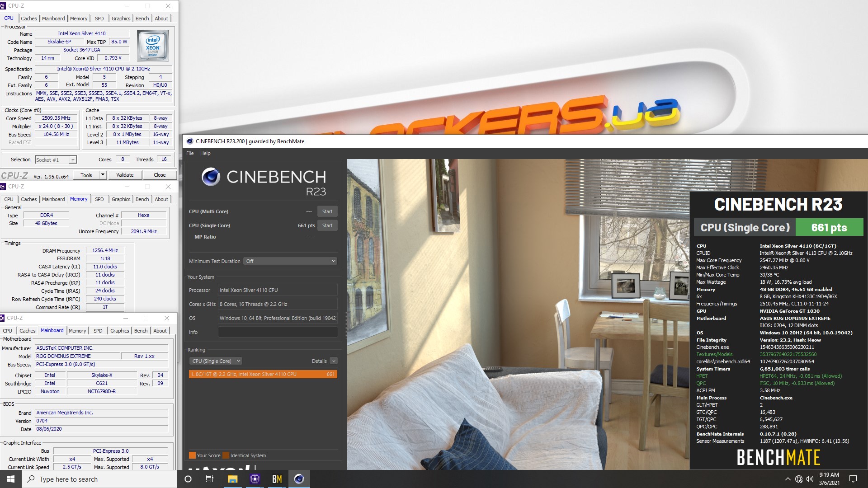The width and height of the screenshot is (868, 488).
Task: Open About tab in top CPU-Z
Action: pos(161,19)
